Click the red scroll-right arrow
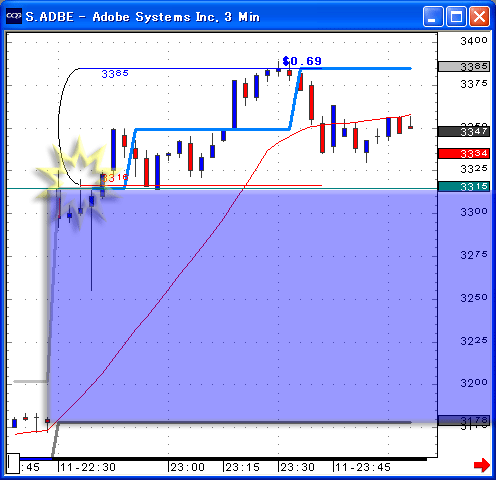Image resolution: width=496 pixels, height=480 pixels. pyautogui.click(x=481, y=465)
